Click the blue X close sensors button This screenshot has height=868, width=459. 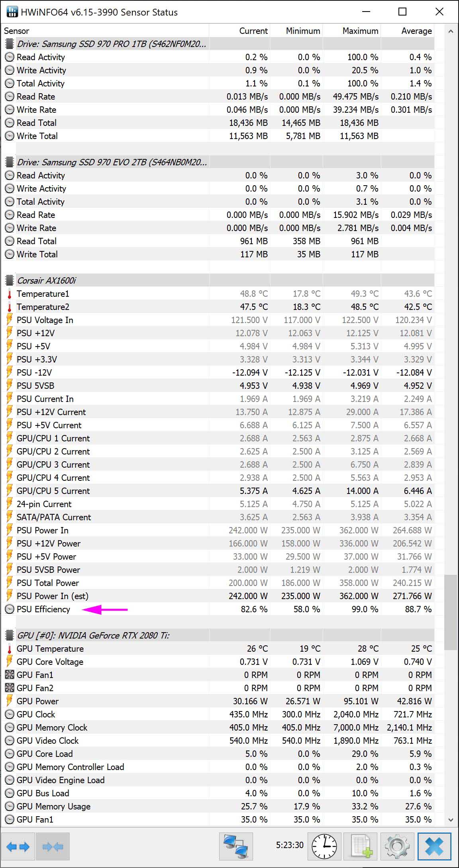434,846
